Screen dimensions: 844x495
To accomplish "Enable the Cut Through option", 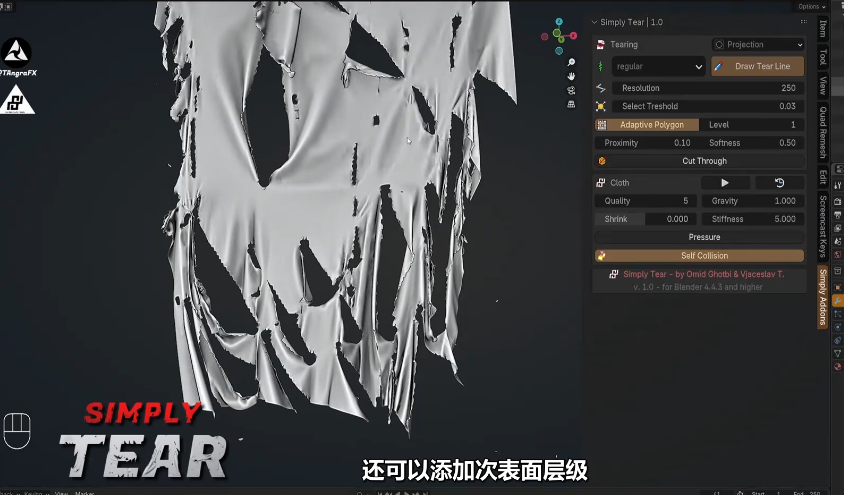I will [699, 161].
